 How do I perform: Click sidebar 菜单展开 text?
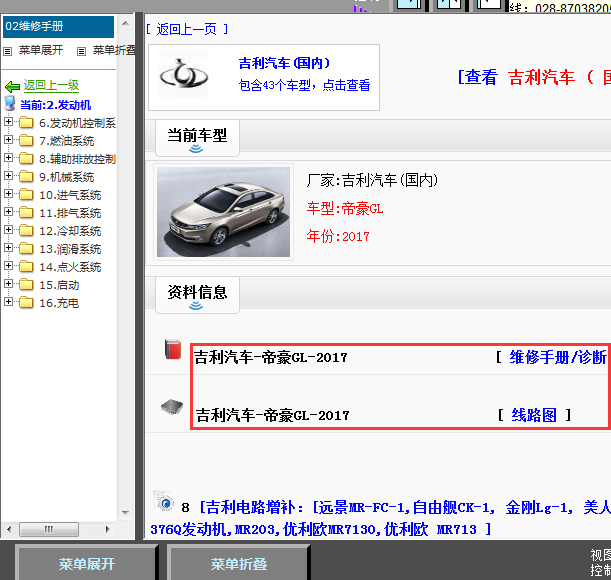click(41, 50)
